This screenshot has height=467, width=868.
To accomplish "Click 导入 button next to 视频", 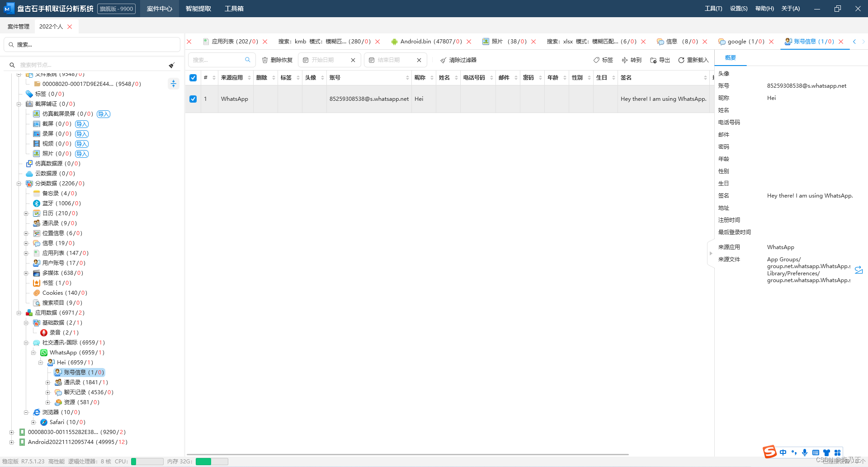I will point(82,144).
